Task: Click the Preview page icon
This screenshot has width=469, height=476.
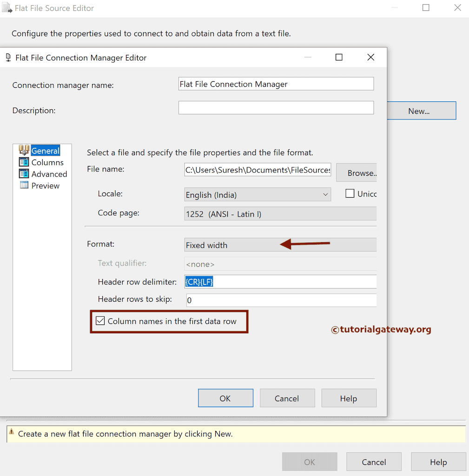Action: pos(24,185)
